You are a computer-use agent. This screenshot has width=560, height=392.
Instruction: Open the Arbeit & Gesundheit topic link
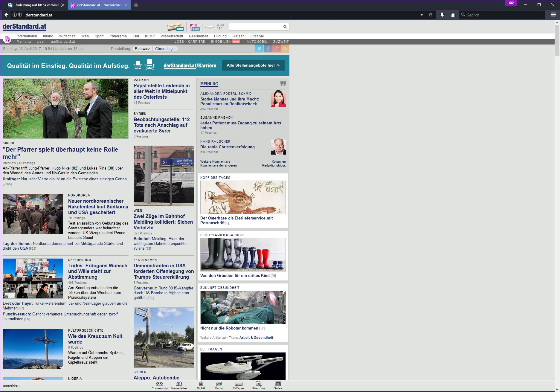[256, 338]
